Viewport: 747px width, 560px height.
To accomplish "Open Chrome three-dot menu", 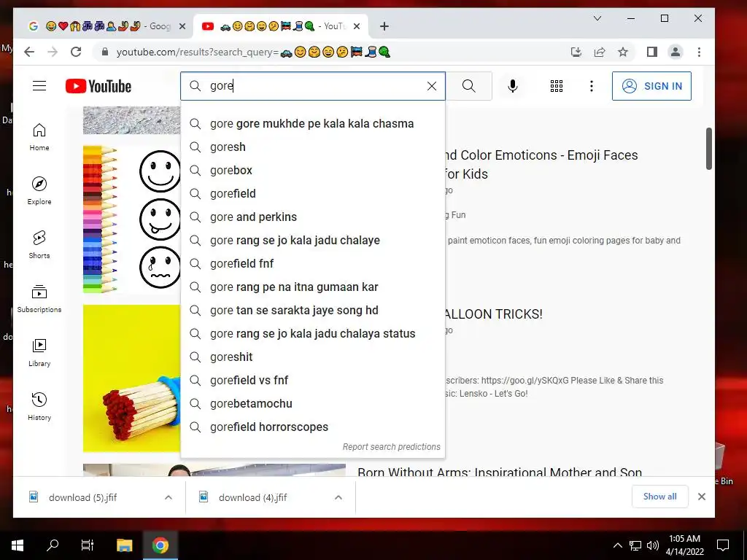I will (699, 52).
